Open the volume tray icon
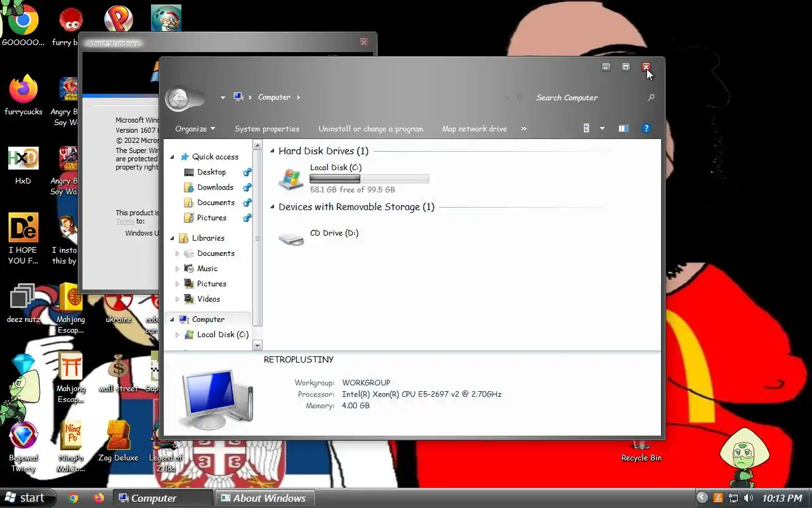 [749, 498]
